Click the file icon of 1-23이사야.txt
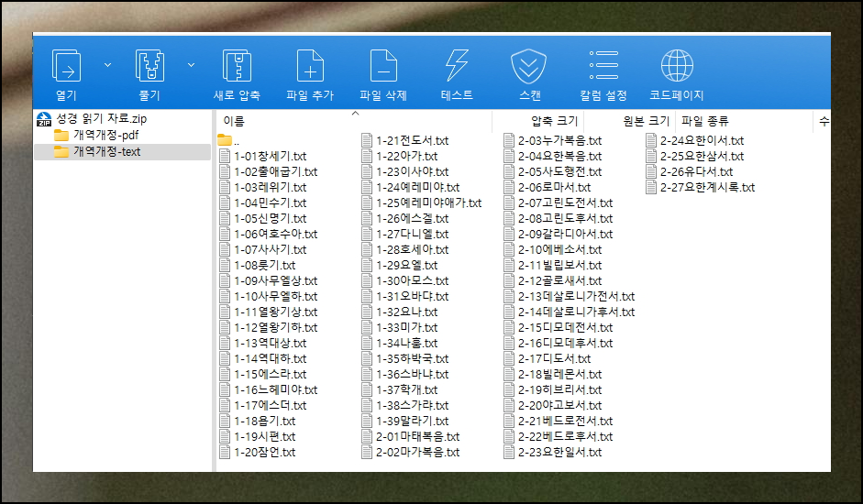 (x=367, y=171)
